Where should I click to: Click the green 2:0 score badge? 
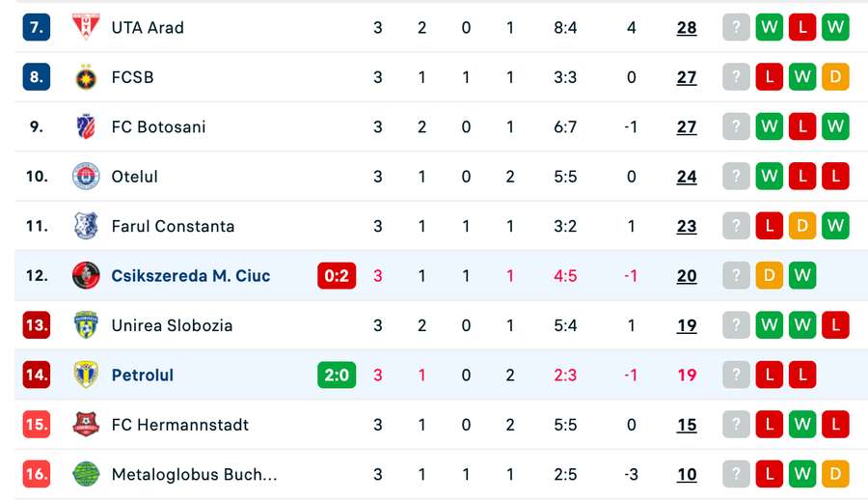pyautogui.click(x=337, y=375)
